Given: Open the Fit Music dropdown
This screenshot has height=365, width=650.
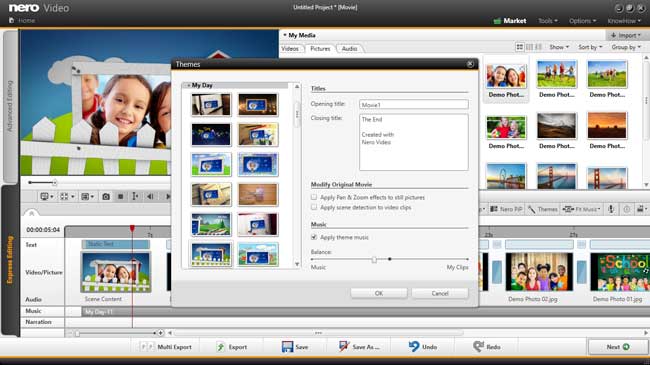Looking at the screenshot, I should (582, 209).
